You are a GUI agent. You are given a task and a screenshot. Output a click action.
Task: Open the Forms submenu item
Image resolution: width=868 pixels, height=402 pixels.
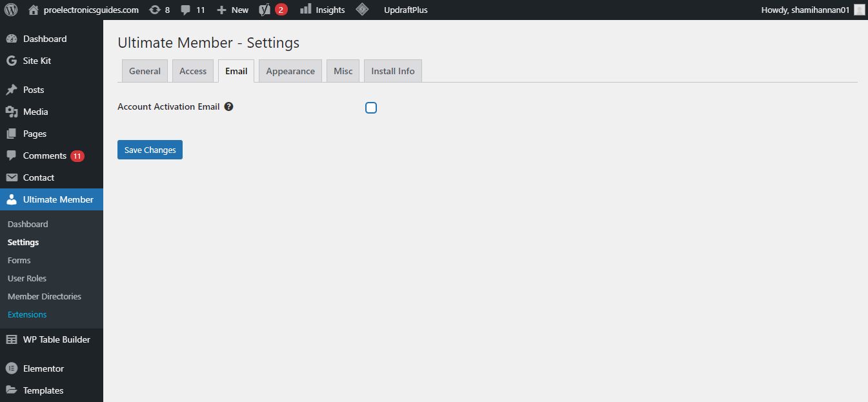coord(19,260)
